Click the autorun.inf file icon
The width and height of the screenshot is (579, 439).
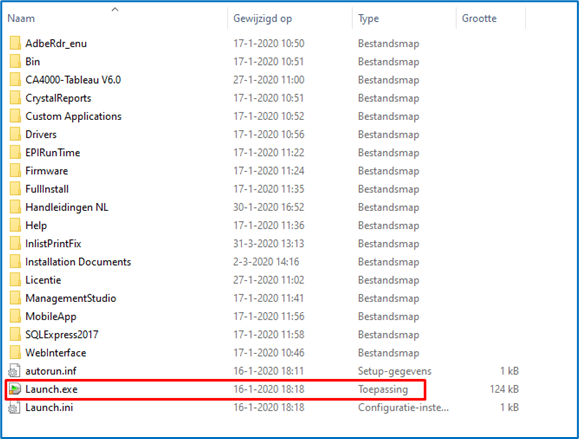[x=15, y=371]
